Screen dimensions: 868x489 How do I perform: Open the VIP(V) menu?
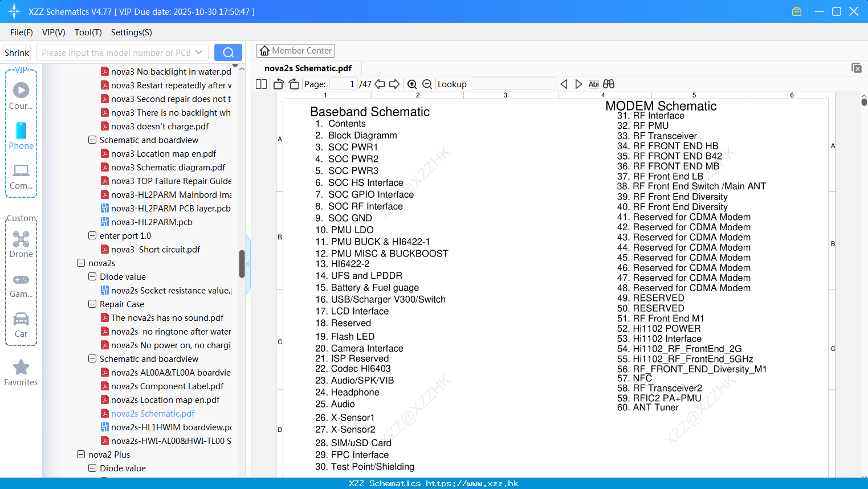point(54,32)
